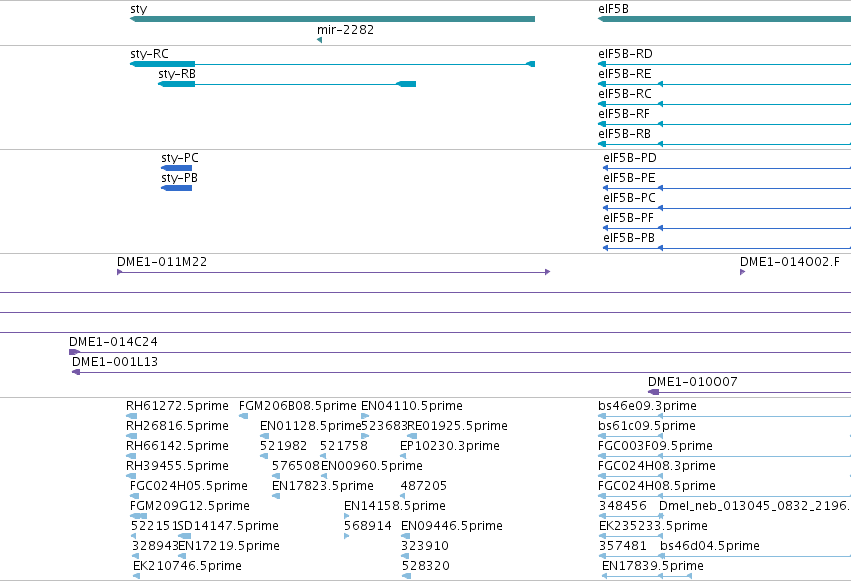The image size is (851, 581).
Task: Click protein eIF5B-PC label
Action: coord(629,199)
